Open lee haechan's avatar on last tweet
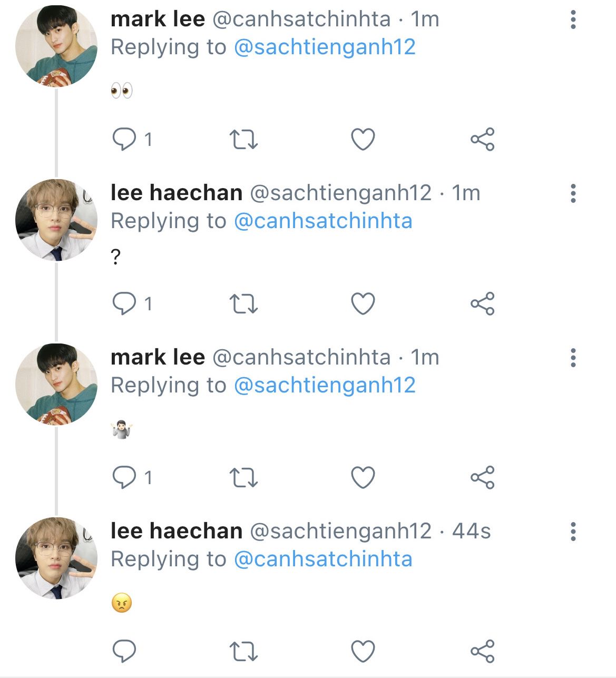This screenshot has height=678, width=616. pos(56,558)
